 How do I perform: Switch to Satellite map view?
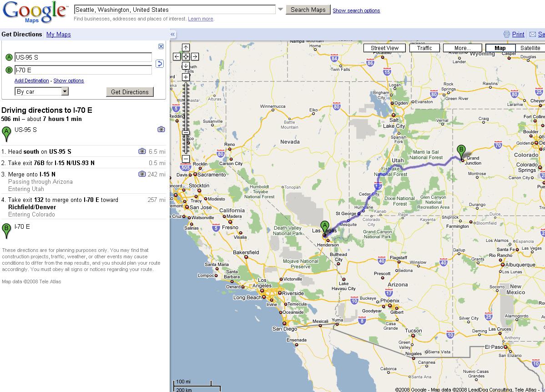point(530,48)
